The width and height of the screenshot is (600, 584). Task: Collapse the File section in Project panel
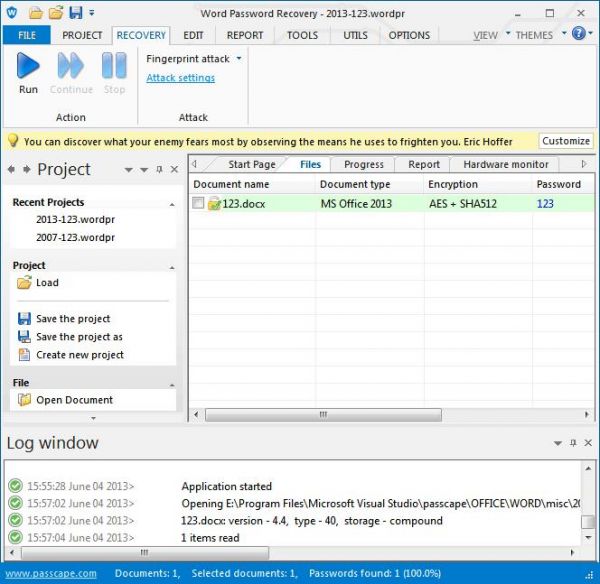tap(172, 383)
